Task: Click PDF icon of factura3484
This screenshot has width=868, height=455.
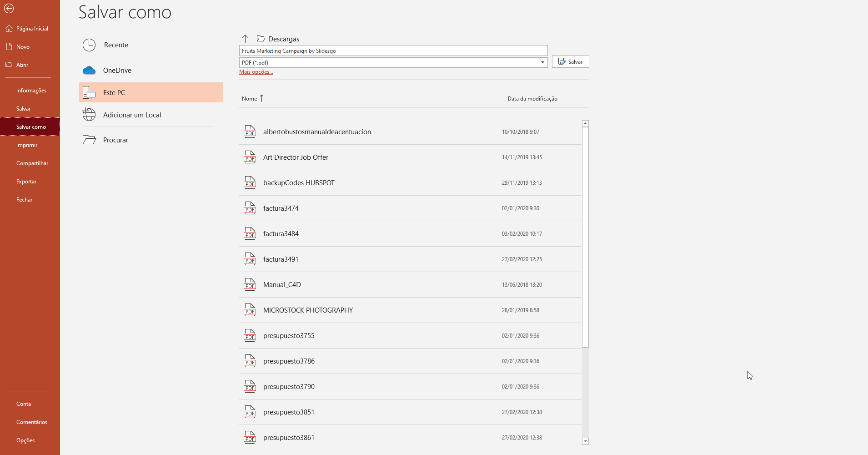Action: [x=250, y=233]
